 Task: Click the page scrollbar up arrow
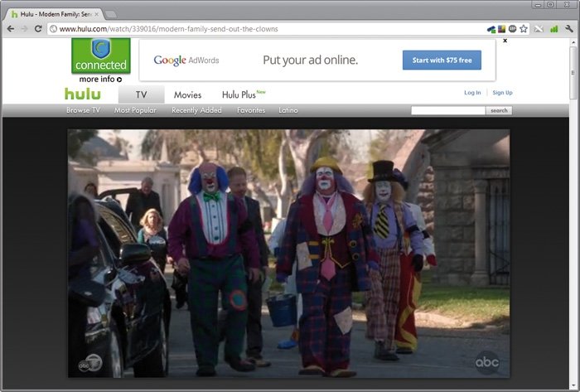[573, 41]
